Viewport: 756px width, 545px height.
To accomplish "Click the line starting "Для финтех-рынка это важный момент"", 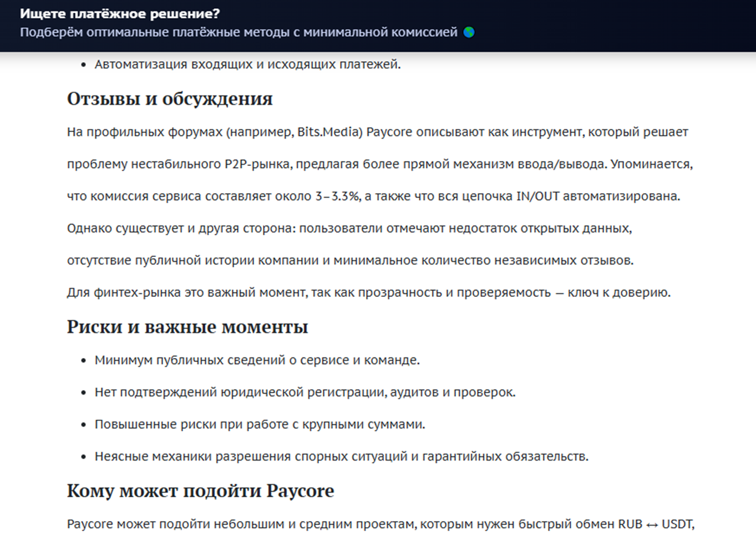I will (369, 292).
